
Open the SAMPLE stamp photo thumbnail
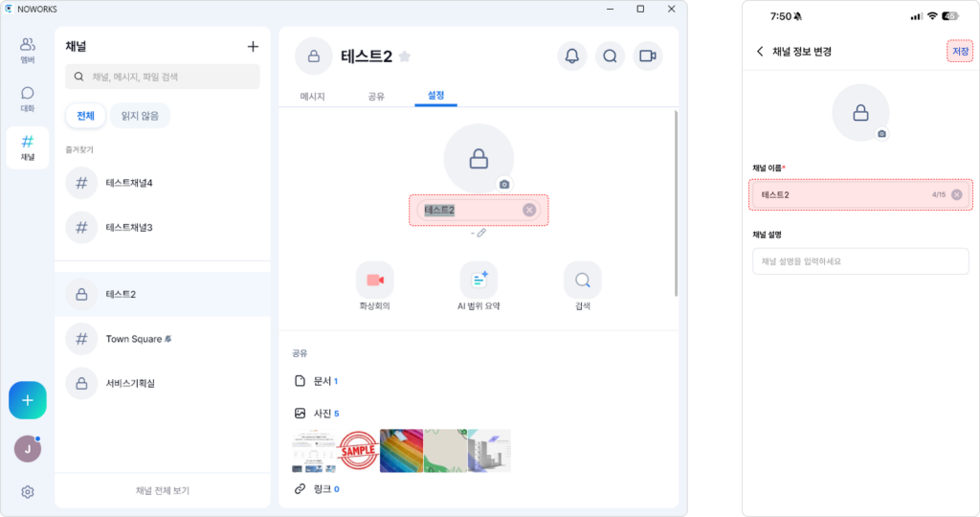[358, 450]
